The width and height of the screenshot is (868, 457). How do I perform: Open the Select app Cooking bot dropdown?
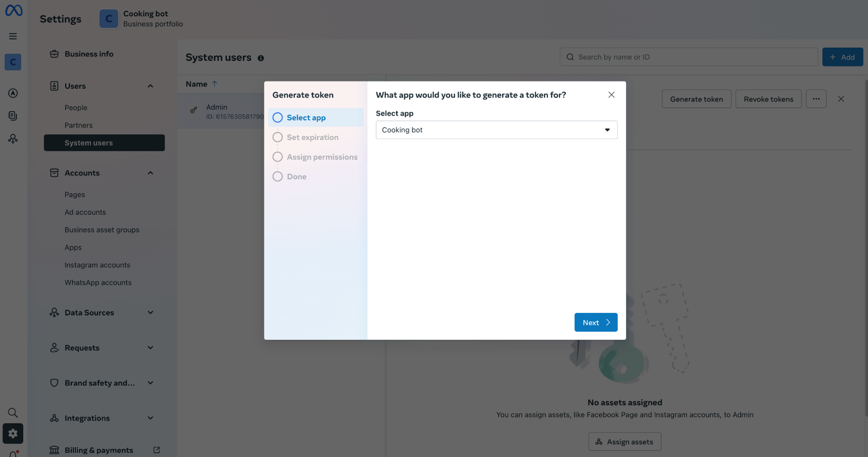tap(496, 130)
